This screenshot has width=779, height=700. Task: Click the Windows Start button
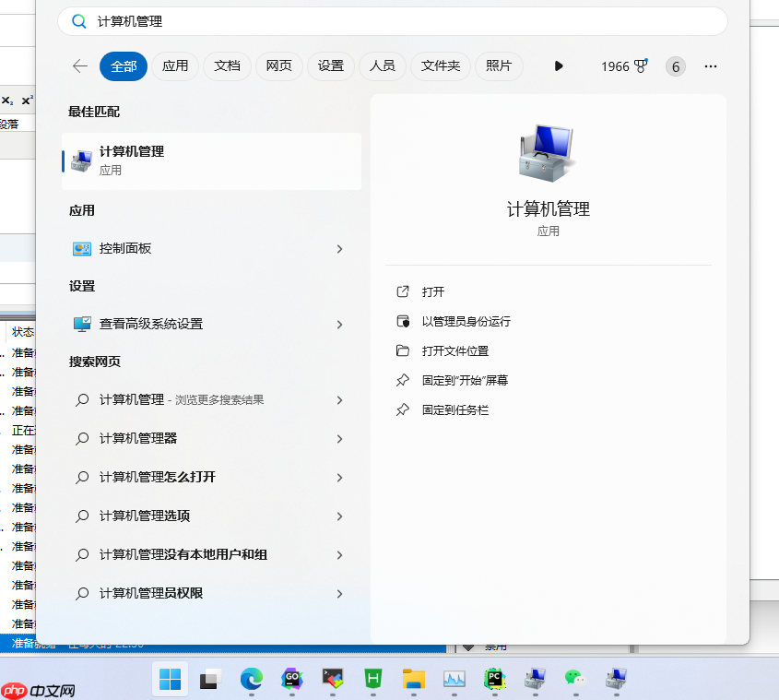click(170, 681)
